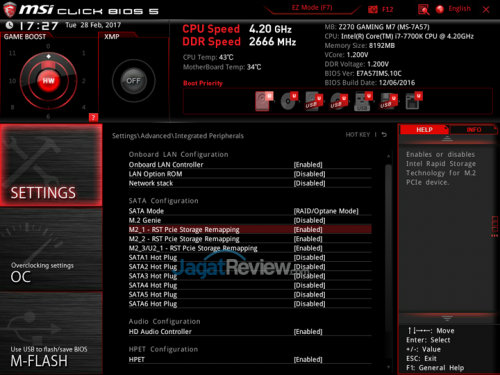Select the USB key boot device icon

pos(363,101)
